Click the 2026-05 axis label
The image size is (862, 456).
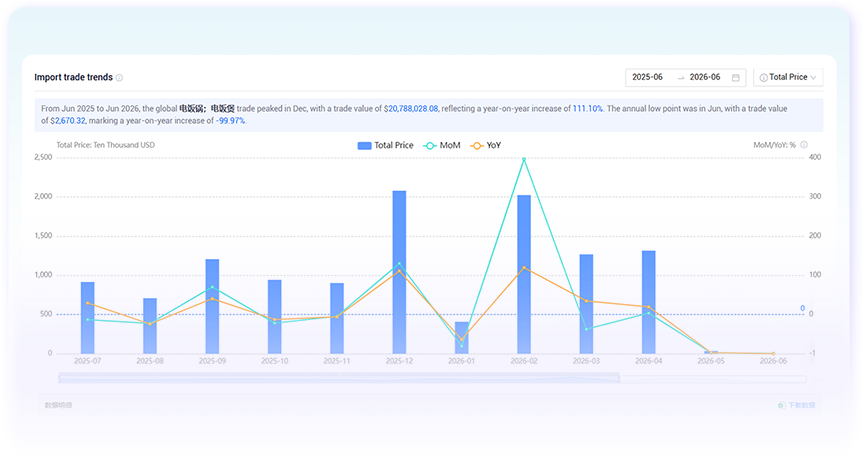pos(711,361)
